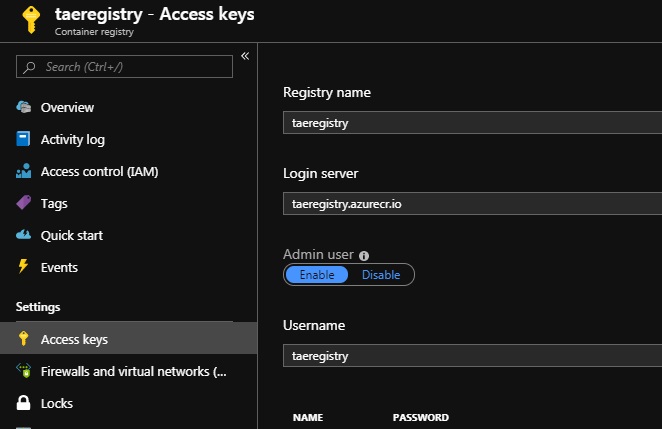Focus the Search (Ctrl+/) box
The width and height of the screenshot is (662, 429).
tap(124, 66)
